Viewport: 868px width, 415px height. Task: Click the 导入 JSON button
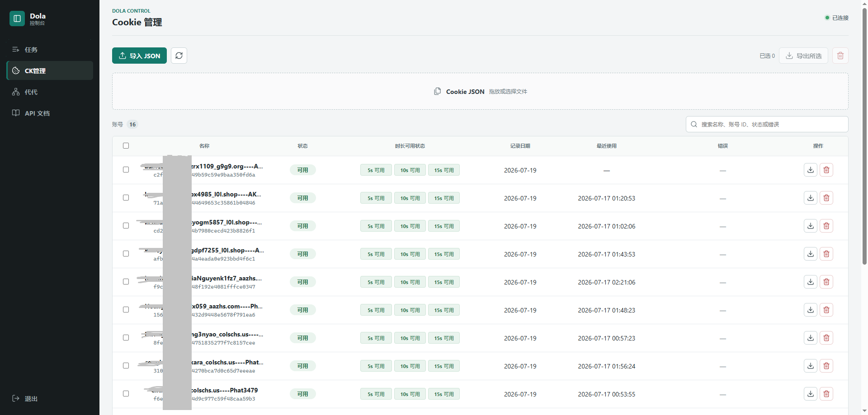click(139, 56)
